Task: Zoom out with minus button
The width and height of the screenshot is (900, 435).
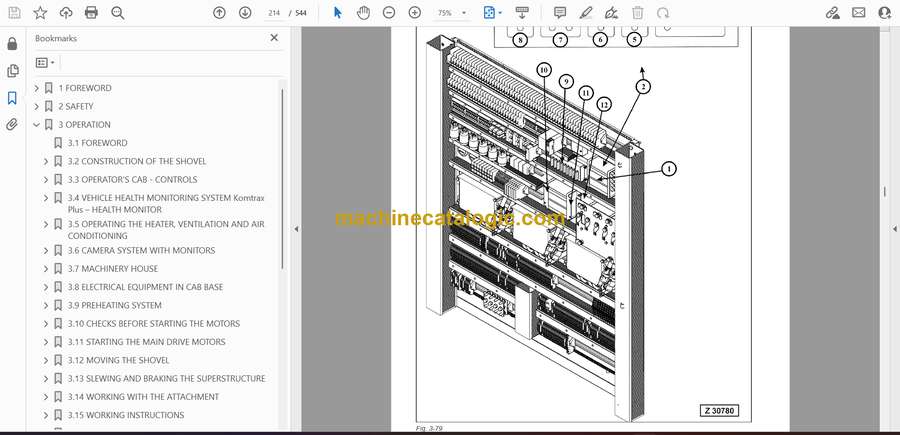Action: pyautogui.click(x=389, y=13)
